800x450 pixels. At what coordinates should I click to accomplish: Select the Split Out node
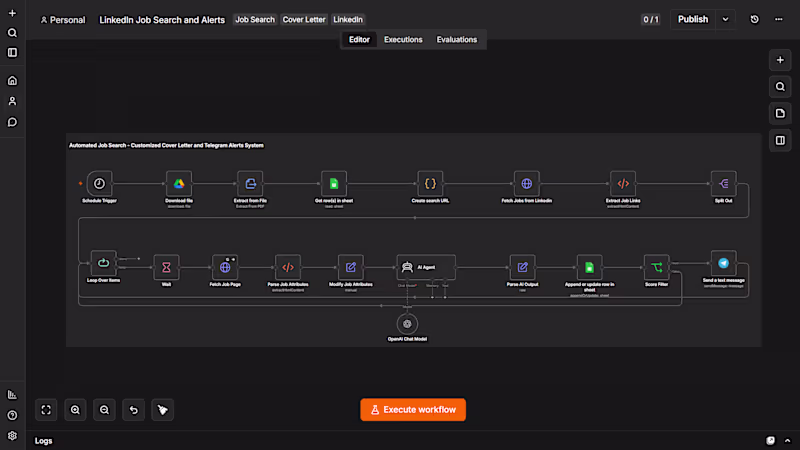tap(723, 184)
